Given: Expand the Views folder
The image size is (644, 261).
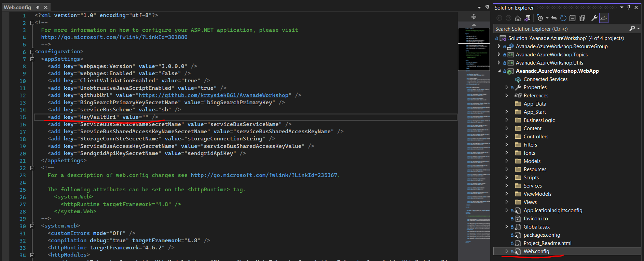Looking at the screenshot, I should tap(507, 202).
